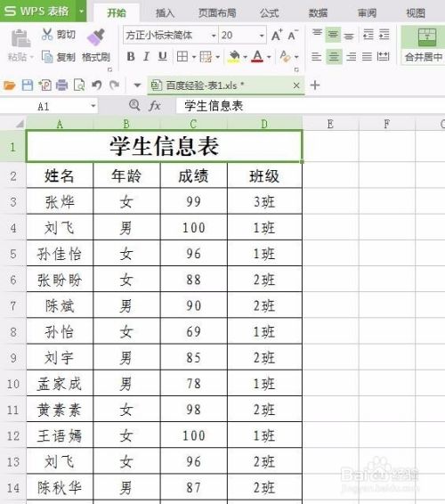Viewport: 445px width, 504px height.
Task: Align text right
Action: point(352,57)
